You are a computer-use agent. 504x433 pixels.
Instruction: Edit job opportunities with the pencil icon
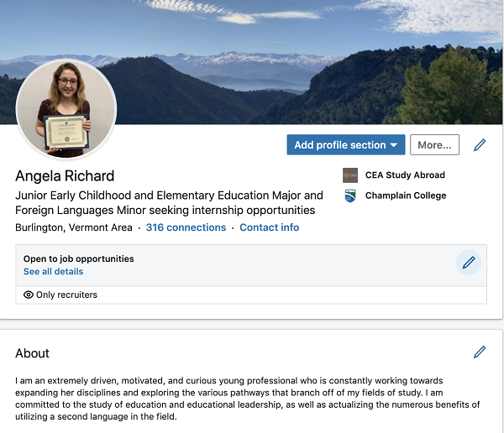point(469,263)
